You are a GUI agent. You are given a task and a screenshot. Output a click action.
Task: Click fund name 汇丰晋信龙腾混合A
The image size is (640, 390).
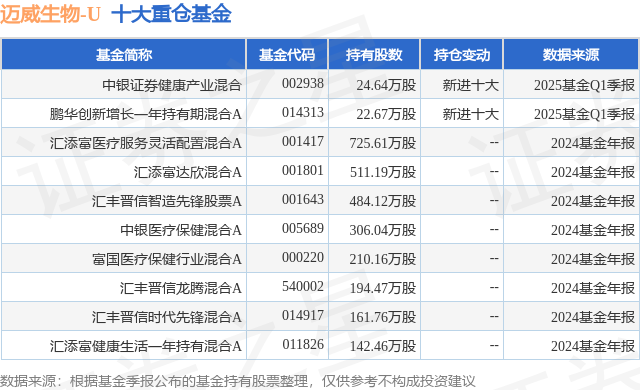coord(181,288)
